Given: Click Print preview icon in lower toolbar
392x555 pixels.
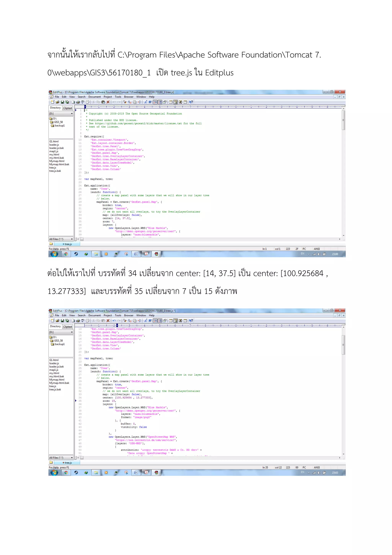Looking at the screenshot, I should 73,321.
